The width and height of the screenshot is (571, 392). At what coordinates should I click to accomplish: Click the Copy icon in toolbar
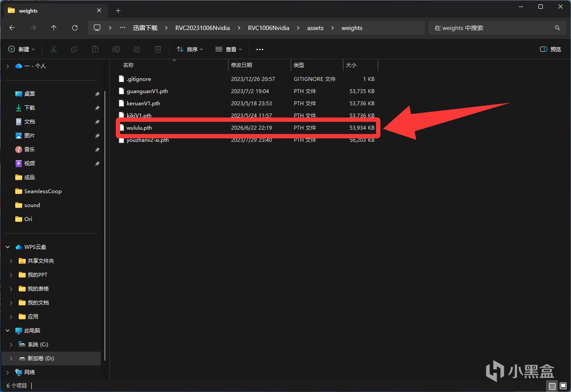(x=74, y=49)
